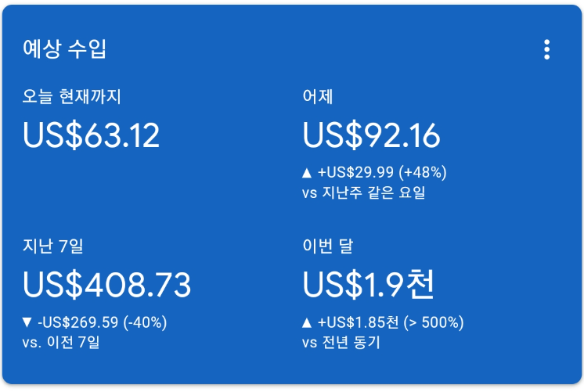The width and height of the screenshot is (584, 392).
Task: Click the +US$1.85천 (> 500%) change text
Action: [391, 322]
